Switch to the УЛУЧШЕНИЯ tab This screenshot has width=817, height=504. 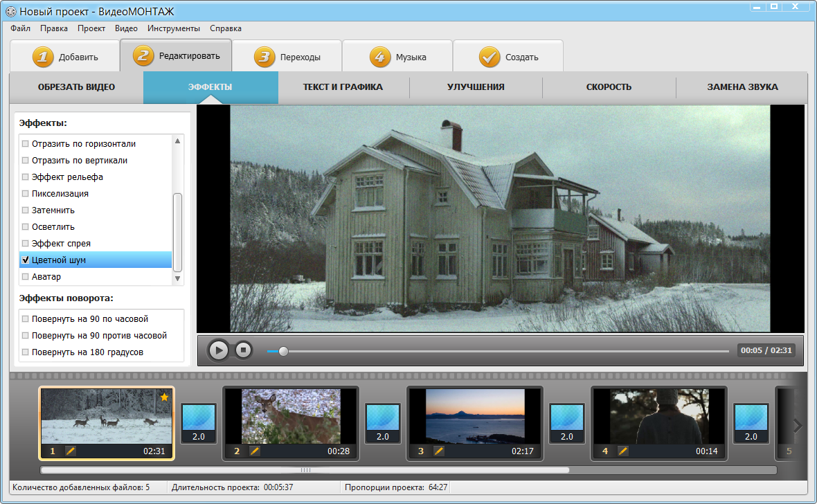[x=476, y=87]
